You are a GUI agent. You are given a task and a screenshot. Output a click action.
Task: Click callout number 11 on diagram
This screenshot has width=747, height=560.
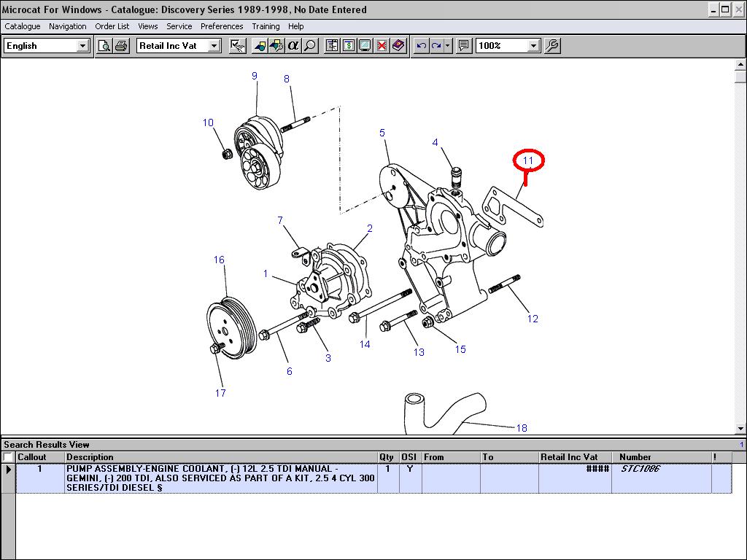point(528,160)
